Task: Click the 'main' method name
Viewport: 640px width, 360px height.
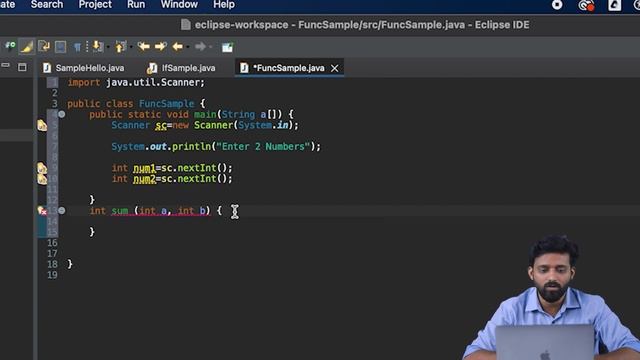Action: tap(205, 114)
